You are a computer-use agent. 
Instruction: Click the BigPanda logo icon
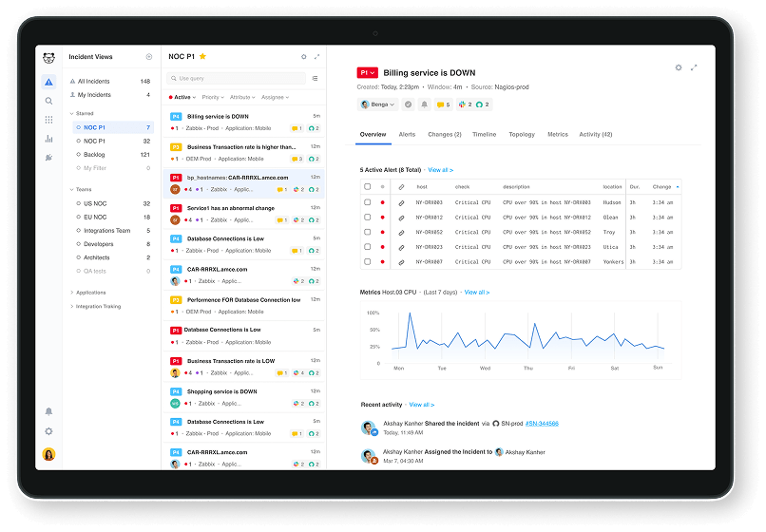48,58
